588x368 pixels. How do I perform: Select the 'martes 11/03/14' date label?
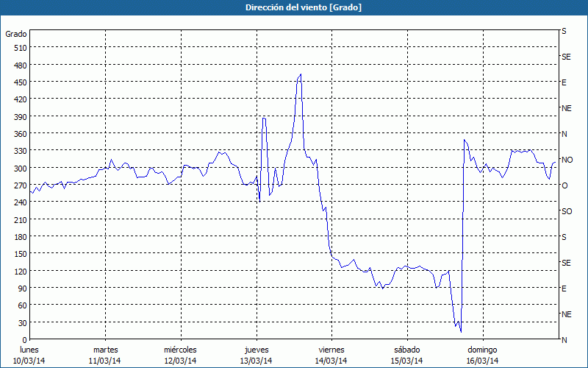point(106,355)
